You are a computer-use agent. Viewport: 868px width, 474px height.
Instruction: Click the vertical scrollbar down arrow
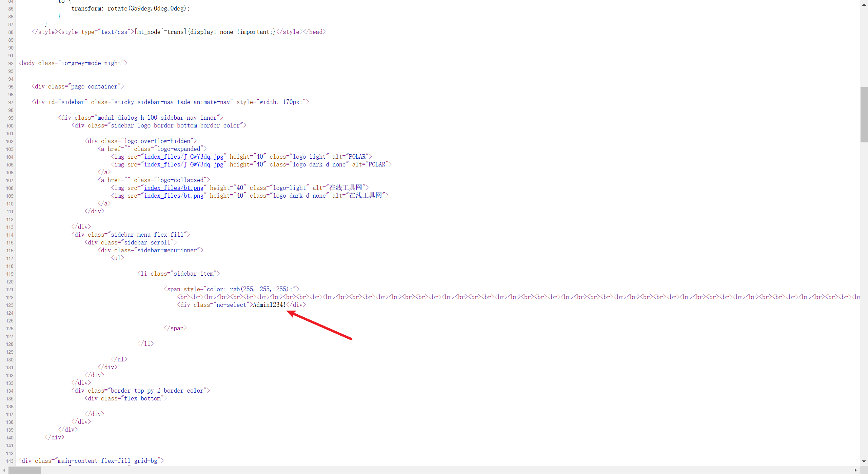[x=864, y=461]
